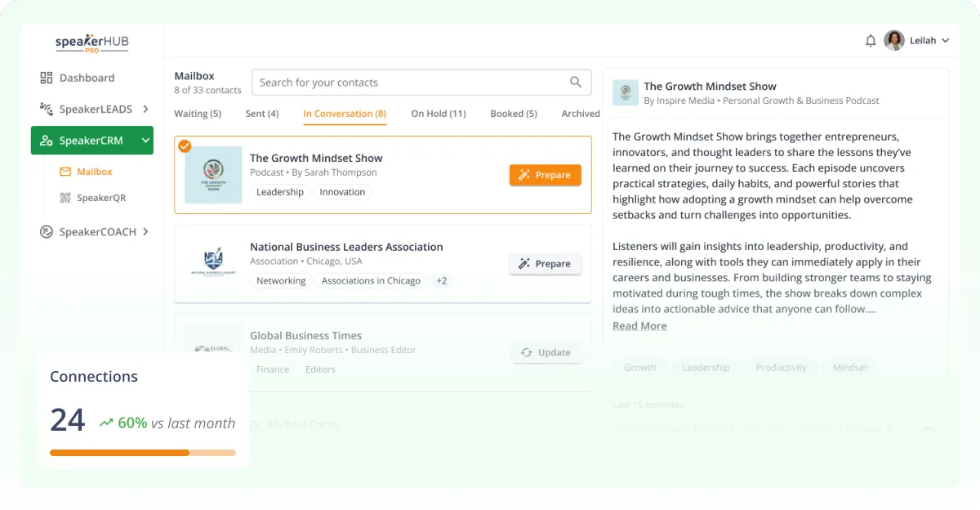
Task: Click The Growth Mindset Show list thumbnail
Action: coord(213,175)
